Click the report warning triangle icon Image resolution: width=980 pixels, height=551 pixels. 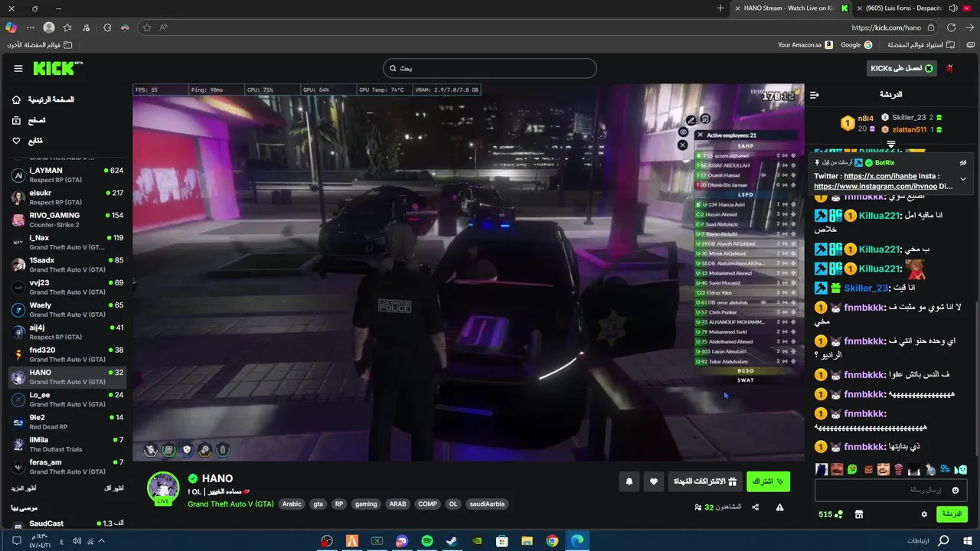(x=779, y=507)
